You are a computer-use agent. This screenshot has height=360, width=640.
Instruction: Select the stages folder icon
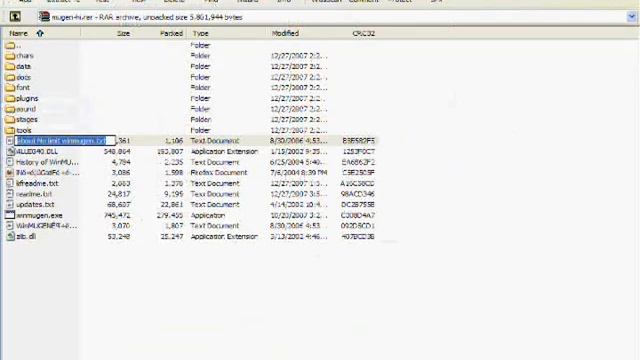[10, 120]
